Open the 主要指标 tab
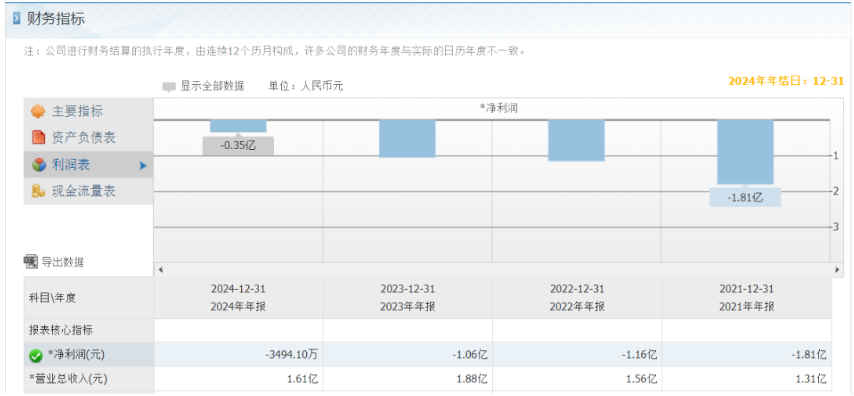This screenshot has width=854, height=396. pyautogui.click(x=89, y=112)
